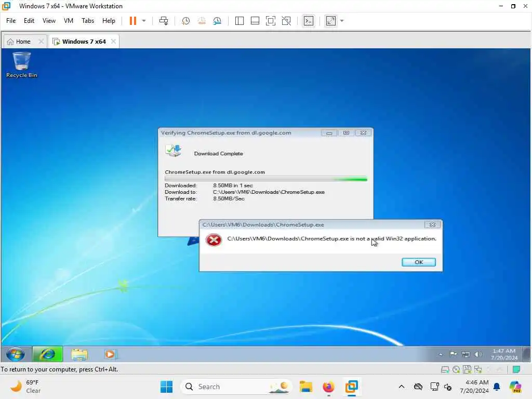The image size is (532, 399).
Task: Open the snapshot manager
Action: pyautogui.click(x=217, y=21)
